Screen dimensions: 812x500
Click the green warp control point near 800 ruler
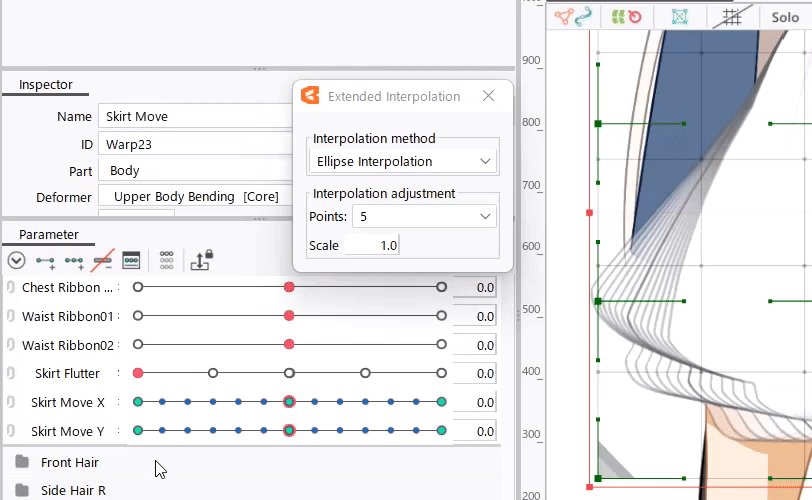point(598,124)
